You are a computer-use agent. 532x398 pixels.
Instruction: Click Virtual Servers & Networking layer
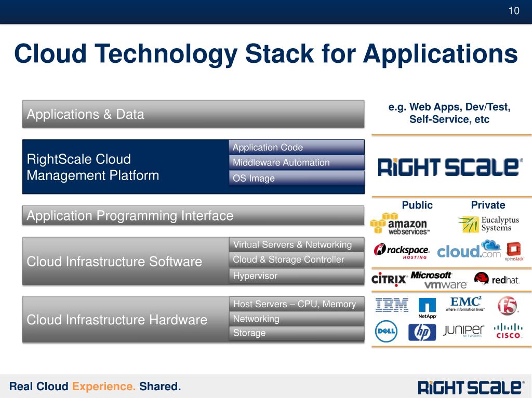(297, 244)
